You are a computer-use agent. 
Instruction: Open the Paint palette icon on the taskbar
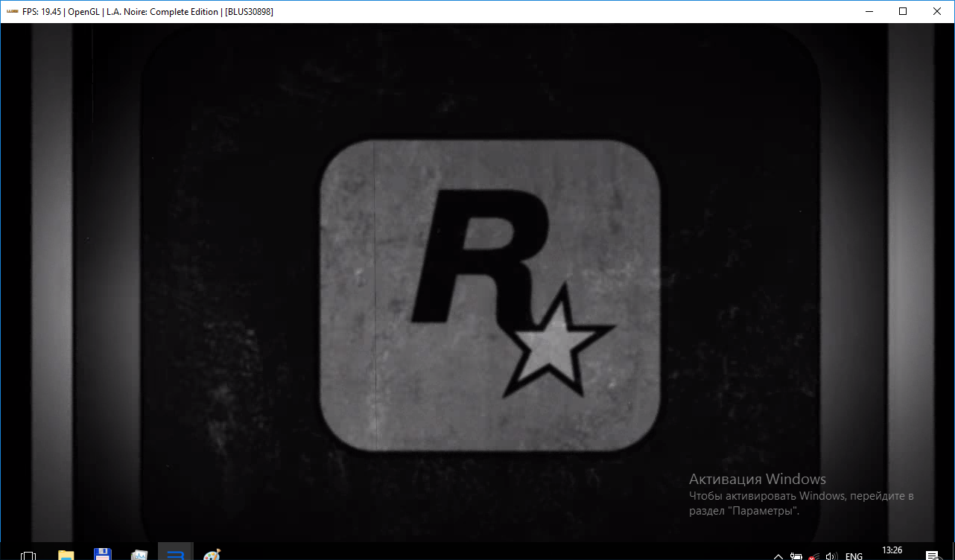tap(212, 555)
